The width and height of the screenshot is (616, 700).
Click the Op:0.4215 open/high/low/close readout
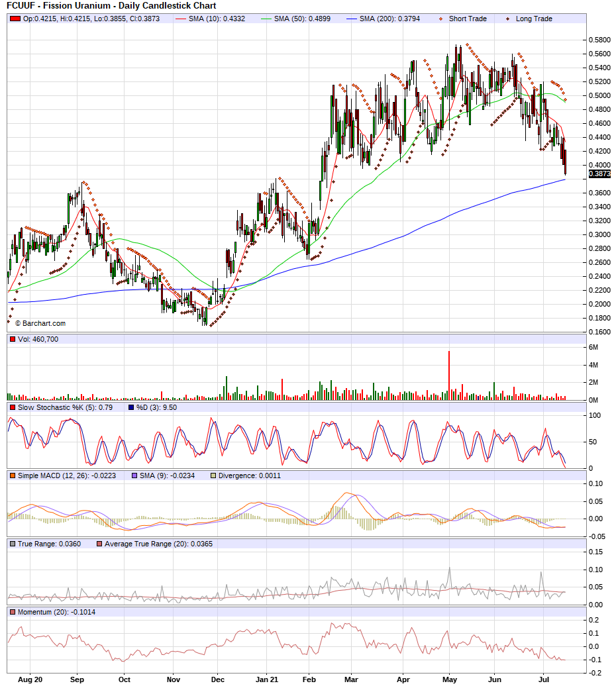coord(91,19)
